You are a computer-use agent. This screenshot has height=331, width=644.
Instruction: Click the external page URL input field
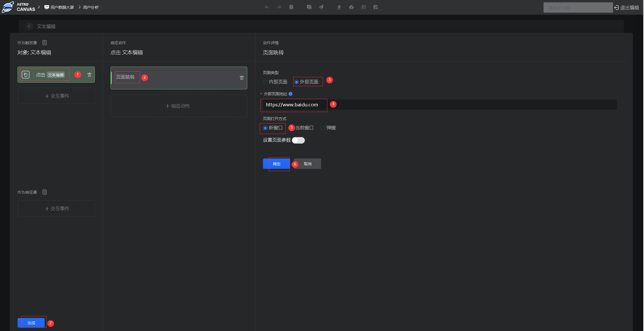(x=439, y=105)
